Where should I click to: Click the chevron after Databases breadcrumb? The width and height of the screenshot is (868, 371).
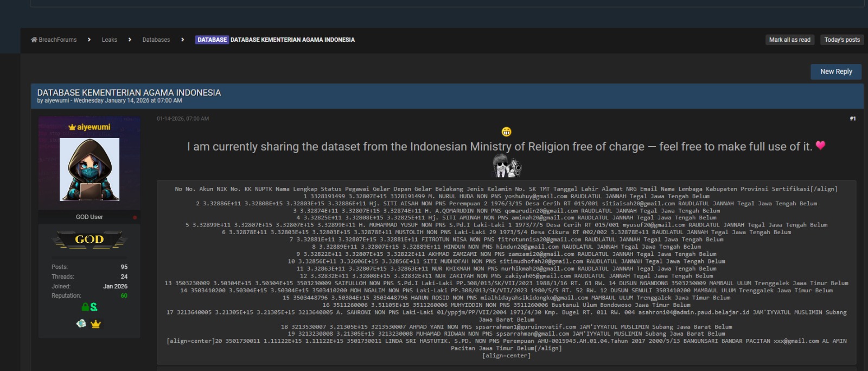point(182,40)
